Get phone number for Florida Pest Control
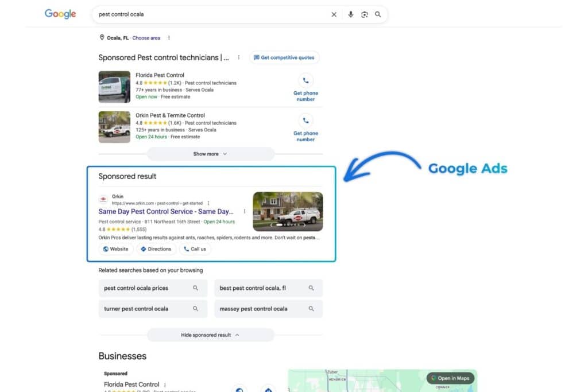Image resolution: width=588 pixels, height=392 pixels. tap(305, 88)
